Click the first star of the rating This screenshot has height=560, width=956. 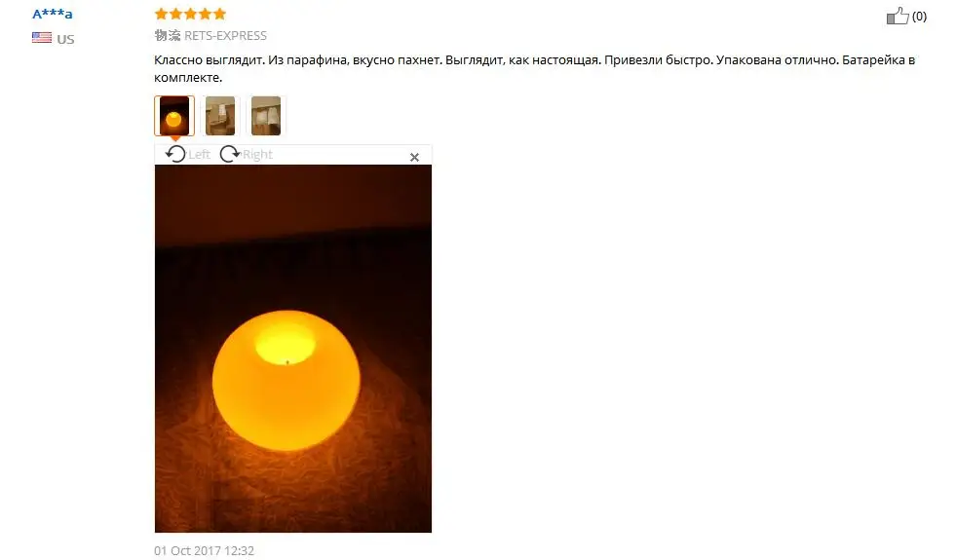click(161, 14)
